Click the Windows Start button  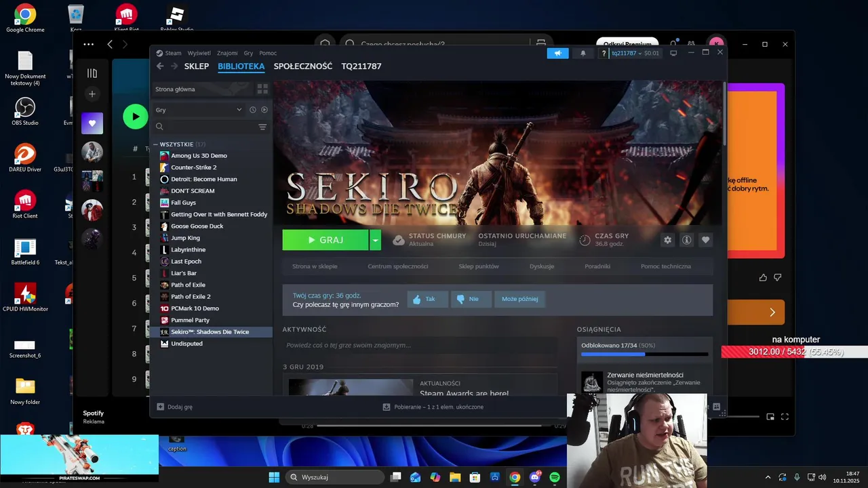tap(274, 477)
